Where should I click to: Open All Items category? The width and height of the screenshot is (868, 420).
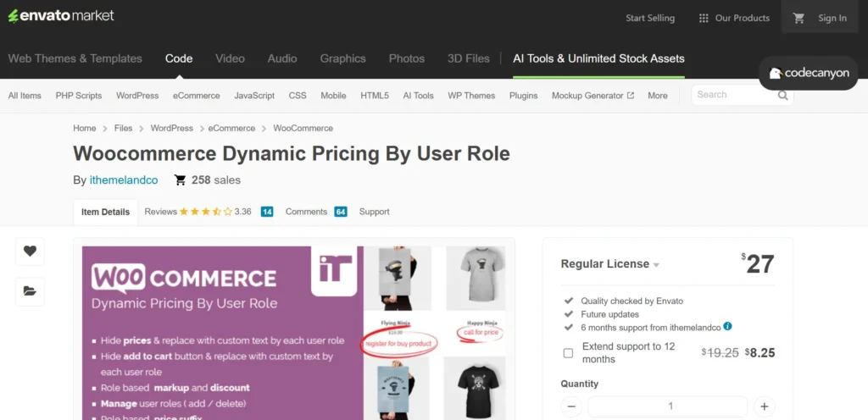pyautogui.click(x=25, y=96)
